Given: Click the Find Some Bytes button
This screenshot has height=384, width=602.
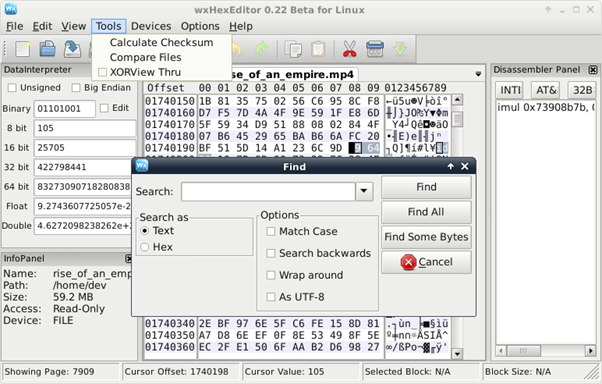Looking at the screenshot, I should pos(426,237).
